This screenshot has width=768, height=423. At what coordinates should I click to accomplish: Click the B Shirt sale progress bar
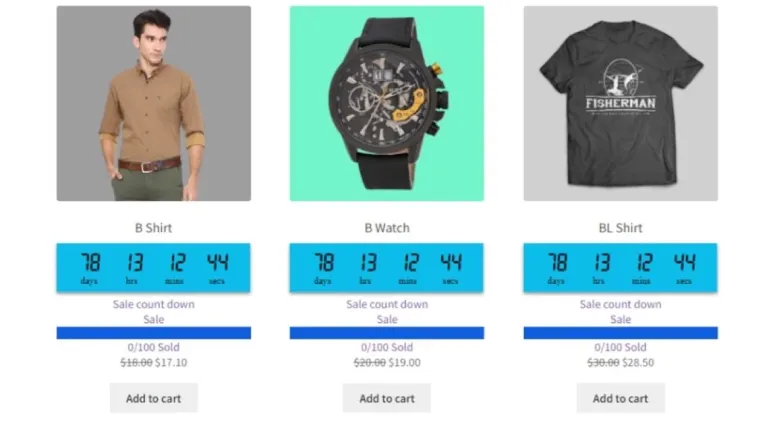(x=154, y=333)
